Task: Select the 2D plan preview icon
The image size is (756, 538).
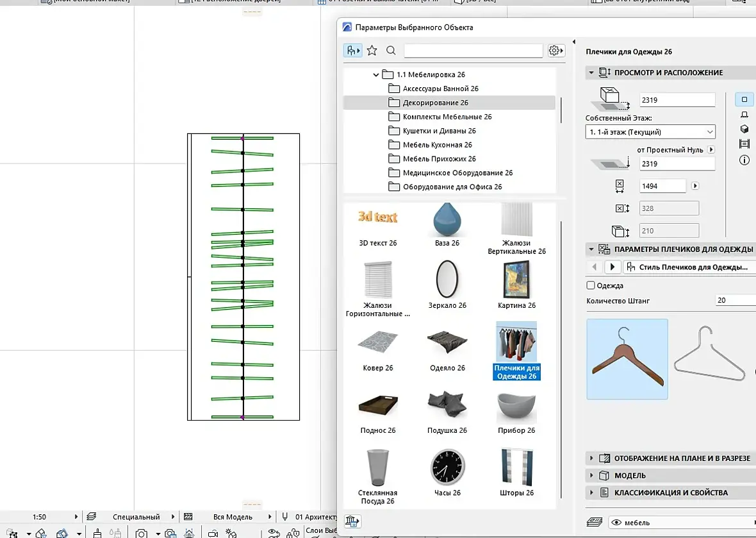Action: click(x=744, y=99)
